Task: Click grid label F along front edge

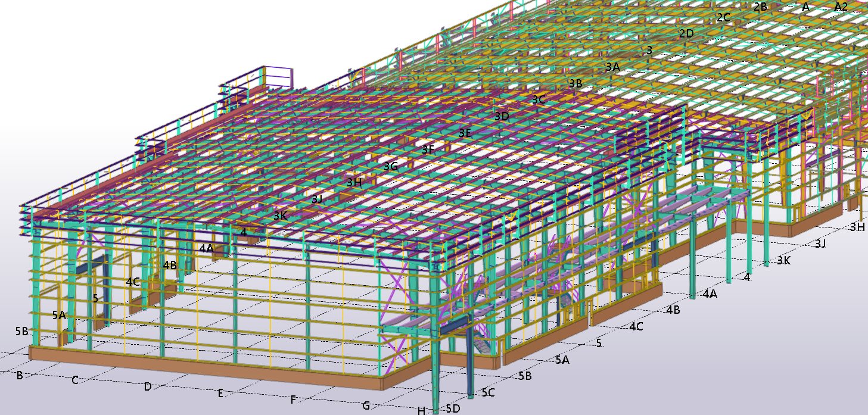Action: 293,400
